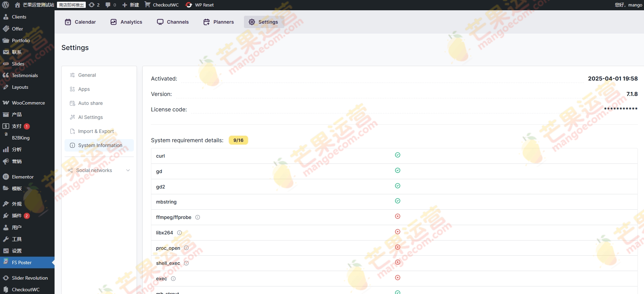The height and width of the screenshot is (294, 644).
Task: Open the Analytics tab
Action: pyautogui.click(x=126, y=22)
